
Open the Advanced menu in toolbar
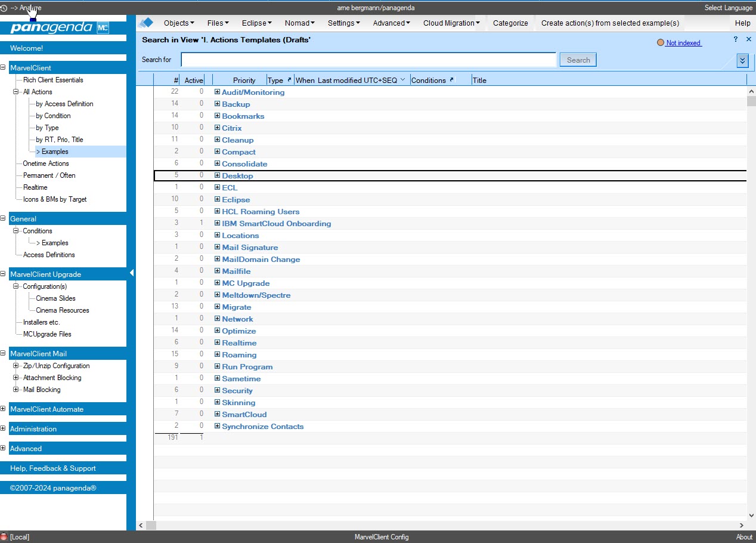click(x=392, y=23)
